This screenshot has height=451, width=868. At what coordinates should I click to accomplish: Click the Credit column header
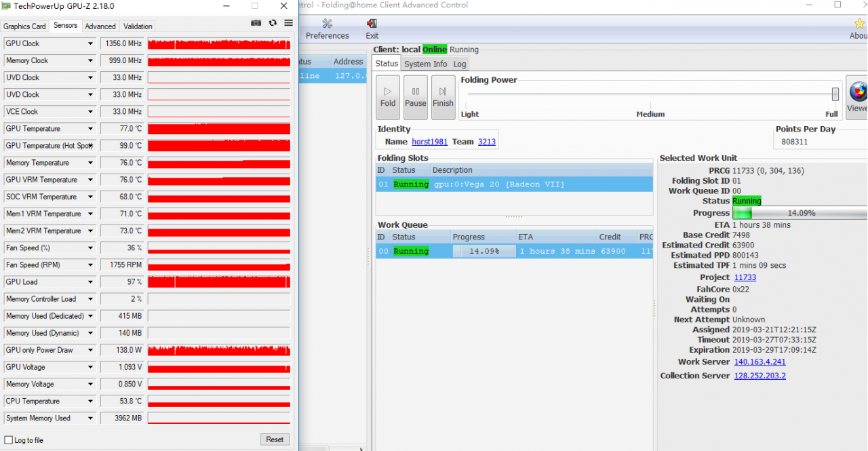[x=616, y=237]
